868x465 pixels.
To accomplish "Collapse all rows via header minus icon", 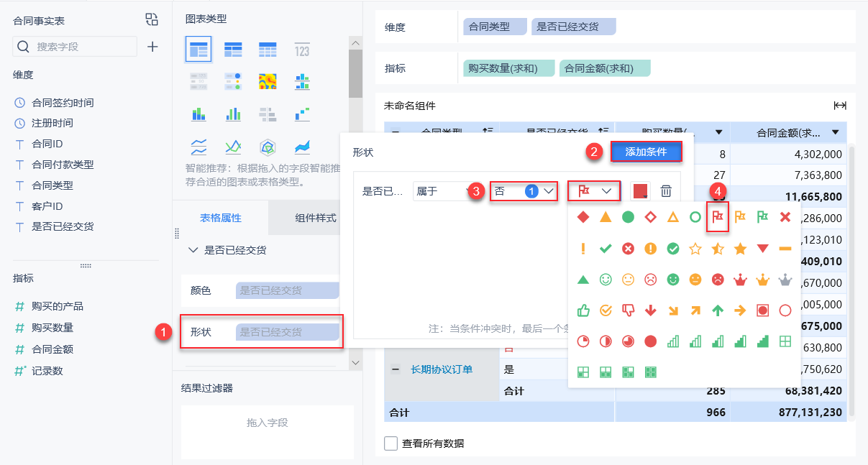I will (396, 132).
